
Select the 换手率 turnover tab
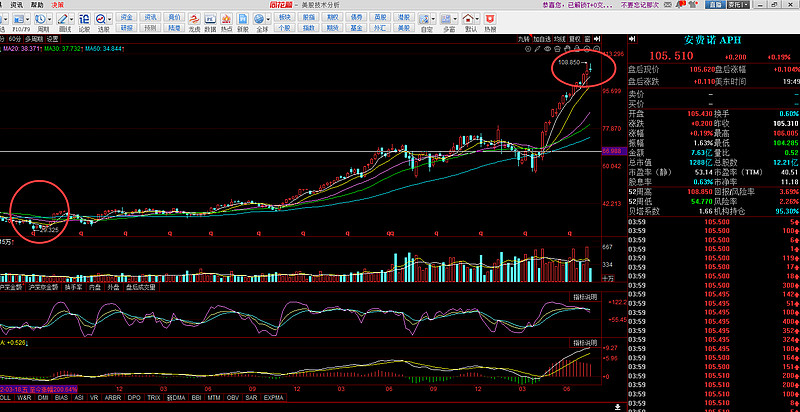click(x=74, y=287)
